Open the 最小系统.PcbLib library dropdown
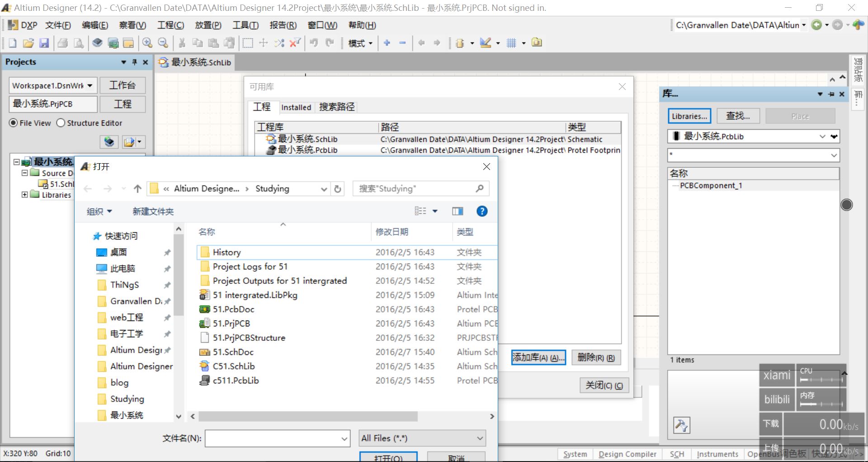868x462 pixels. coord(822,137)
